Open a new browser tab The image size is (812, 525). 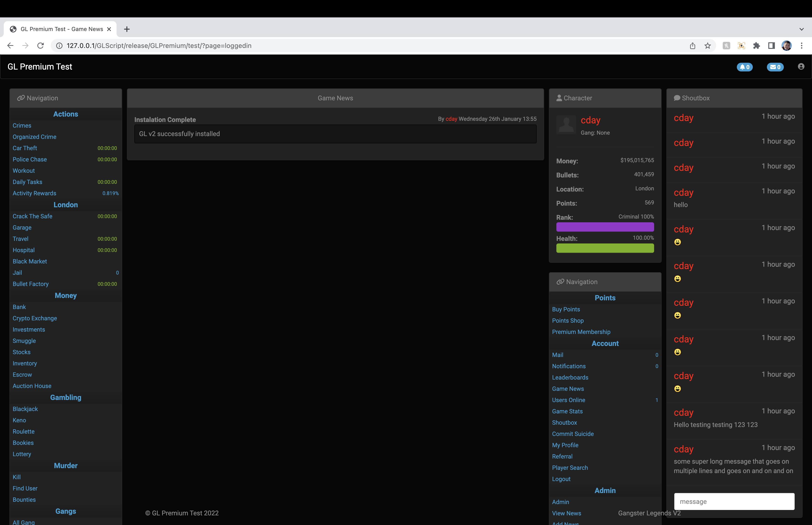[127, 29]
